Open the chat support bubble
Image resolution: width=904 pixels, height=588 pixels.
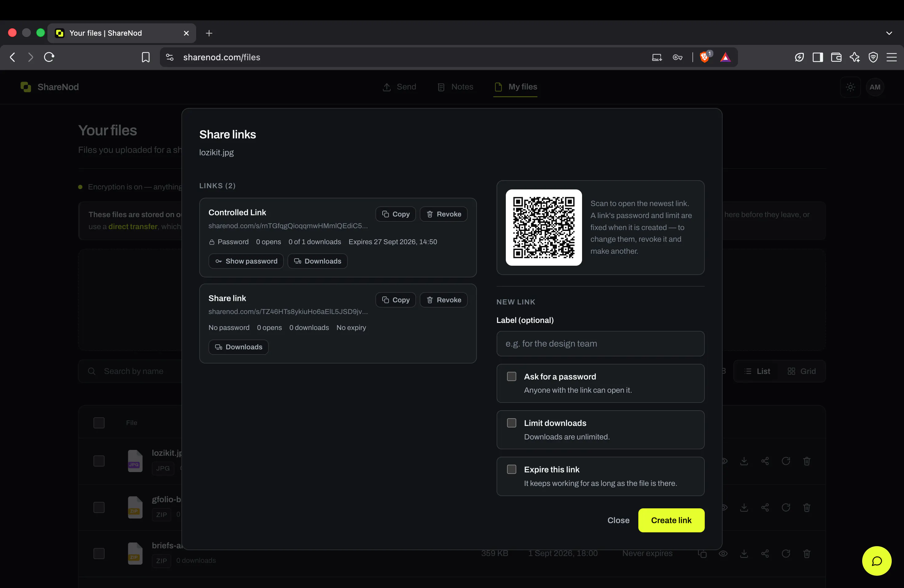click(876, 561)
